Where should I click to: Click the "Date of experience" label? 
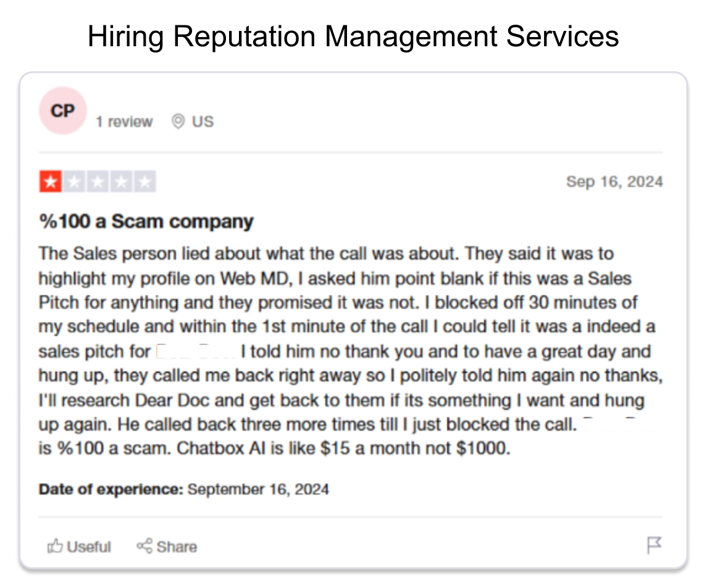tap(111, 490)
